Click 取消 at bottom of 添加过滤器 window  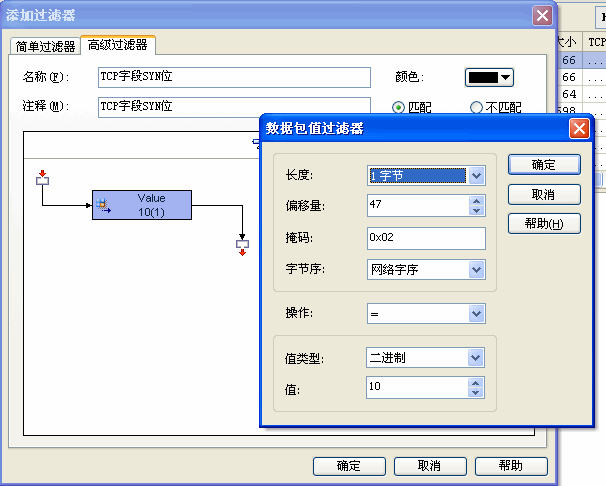pos(430,466)
